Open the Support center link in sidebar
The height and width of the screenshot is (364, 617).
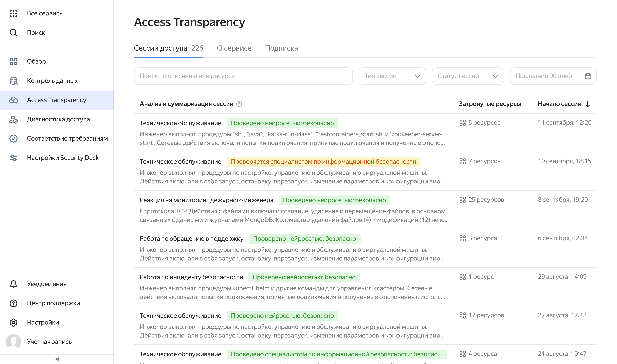coord(53,303)
